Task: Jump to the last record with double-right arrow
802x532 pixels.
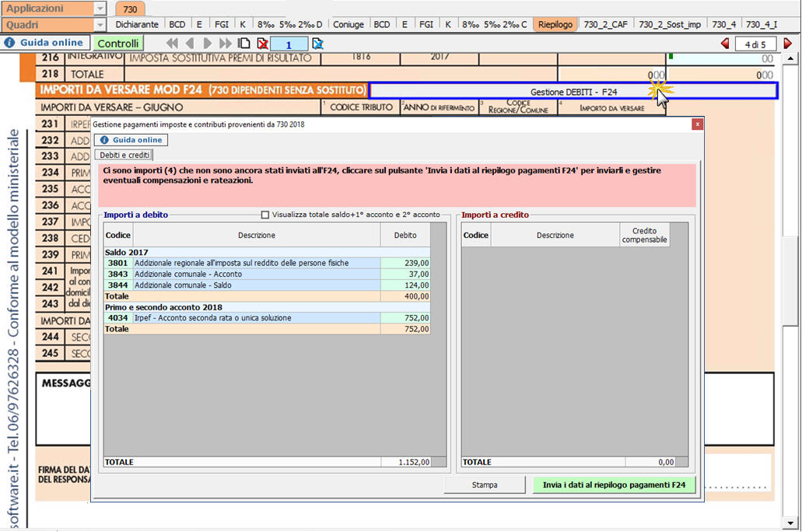Action: [225, 44]
